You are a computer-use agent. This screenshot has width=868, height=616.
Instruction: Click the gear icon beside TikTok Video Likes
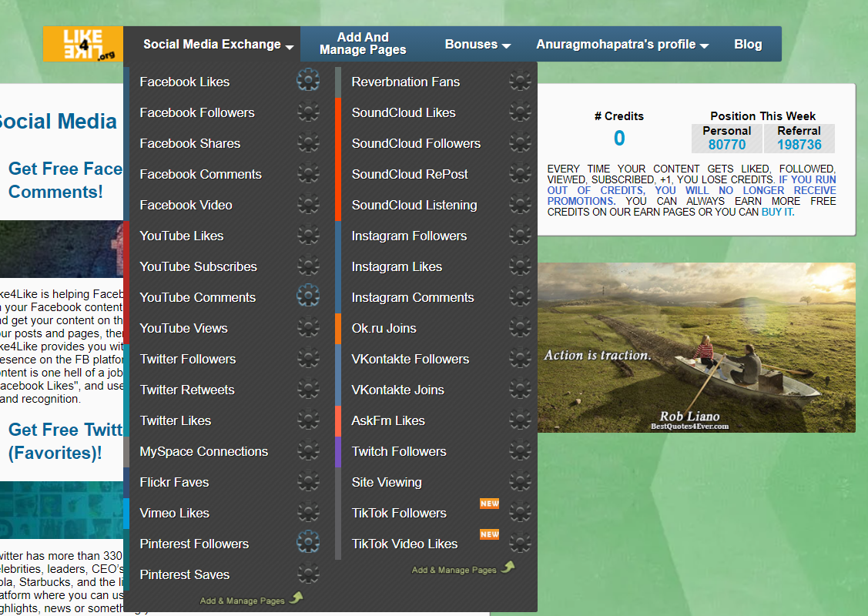521,544
